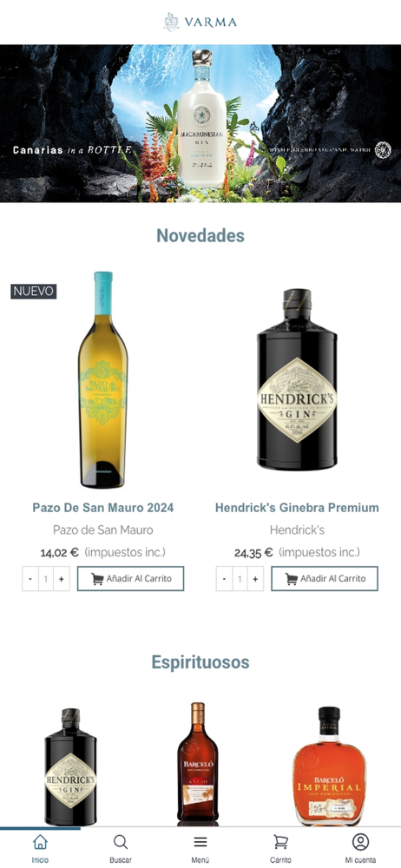Open the Pazo de San Mauro wine bottle image
Screen dimensions: 401x868
[x=103, y=380]
